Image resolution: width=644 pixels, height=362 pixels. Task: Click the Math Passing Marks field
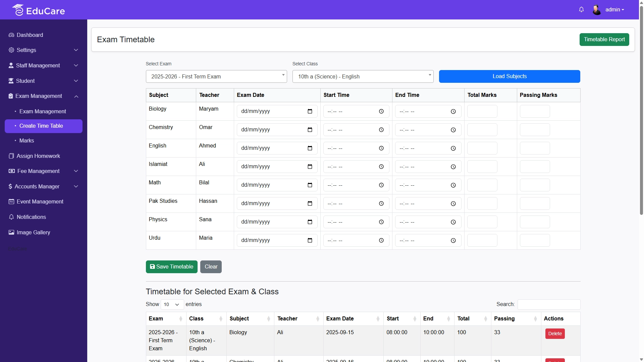pyautogui.click(x=535, y=185)
